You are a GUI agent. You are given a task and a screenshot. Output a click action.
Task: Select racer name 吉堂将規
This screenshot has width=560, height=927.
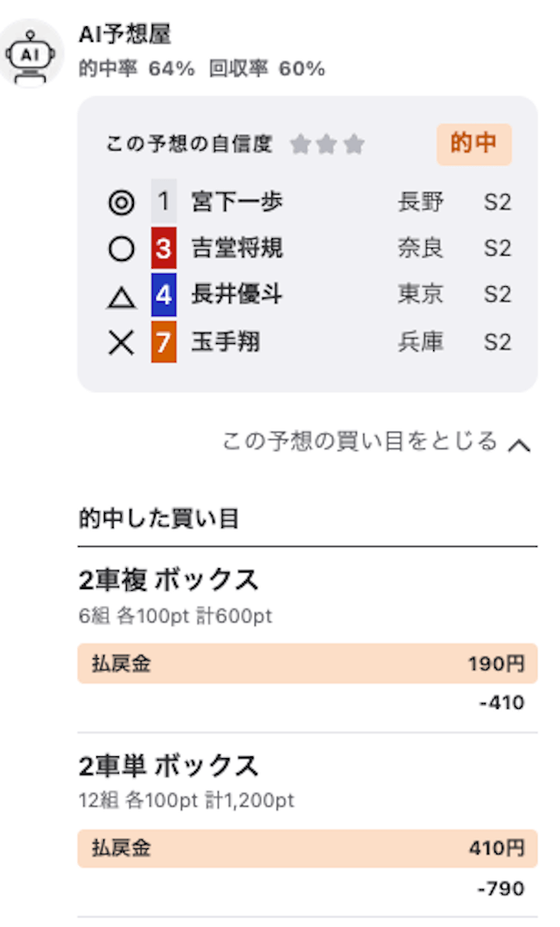(x=237, y=248)
